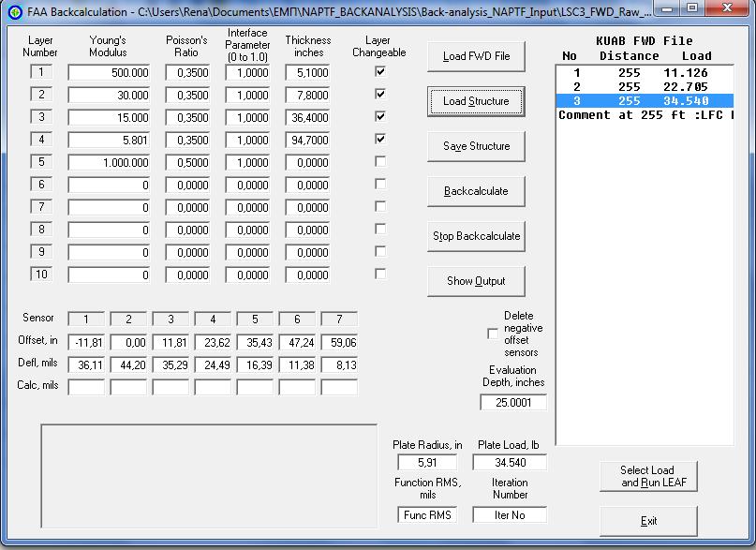This screenshot has width=756, height=550.
Task: Click Layer Number 1 label box
Action: tap(41, 72)
